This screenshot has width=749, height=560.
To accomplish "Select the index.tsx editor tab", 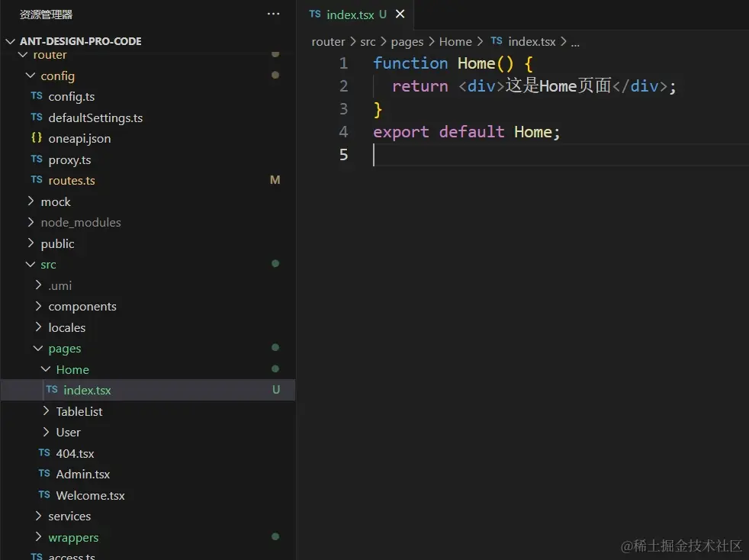I will click(355, 14).
